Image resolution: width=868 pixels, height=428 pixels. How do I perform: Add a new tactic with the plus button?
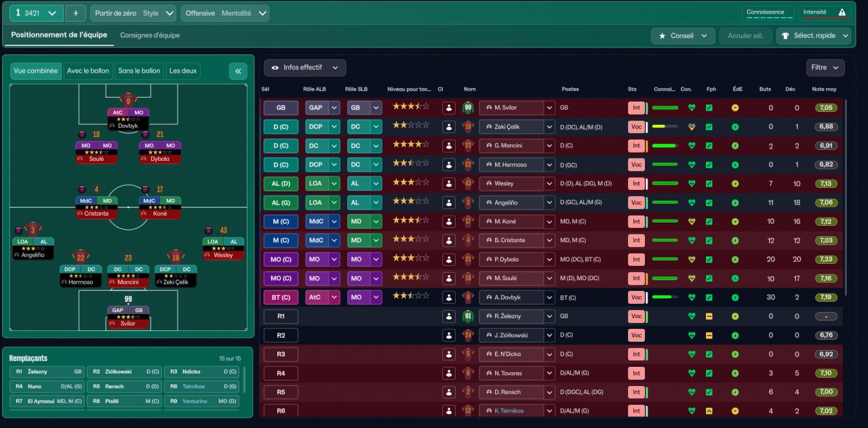(75, 13)
